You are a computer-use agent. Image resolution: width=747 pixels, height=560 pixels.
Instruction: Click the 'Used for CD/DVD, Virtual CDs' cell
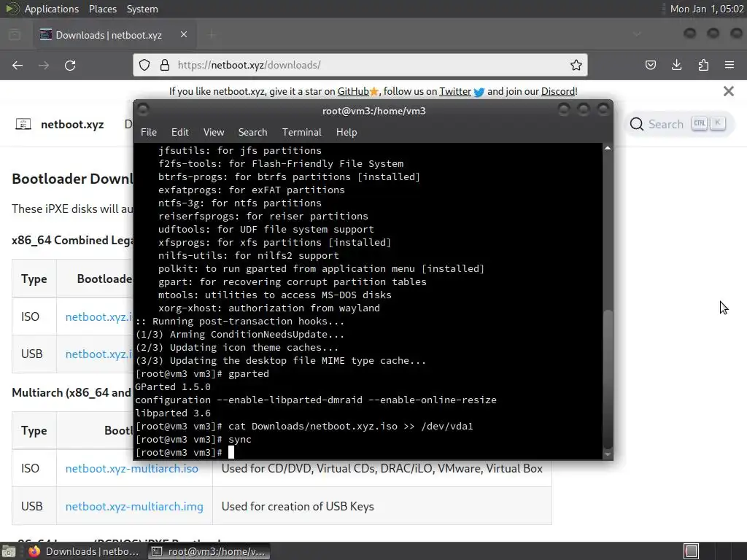coord(382,469)
